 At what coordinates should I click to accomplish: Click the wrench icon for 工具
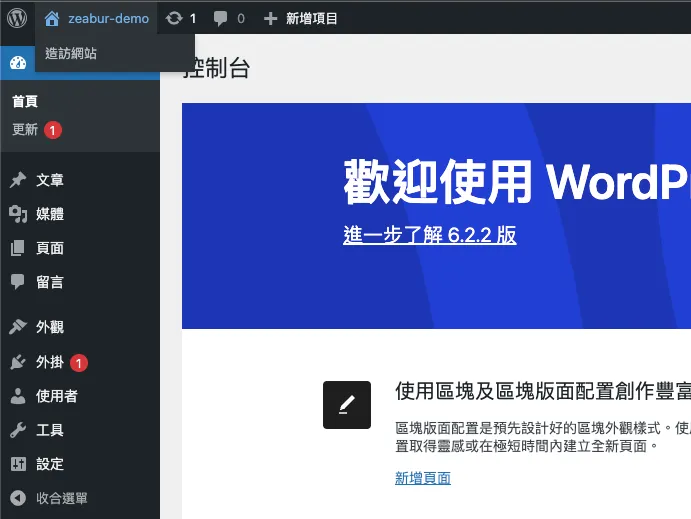point(18,430)
